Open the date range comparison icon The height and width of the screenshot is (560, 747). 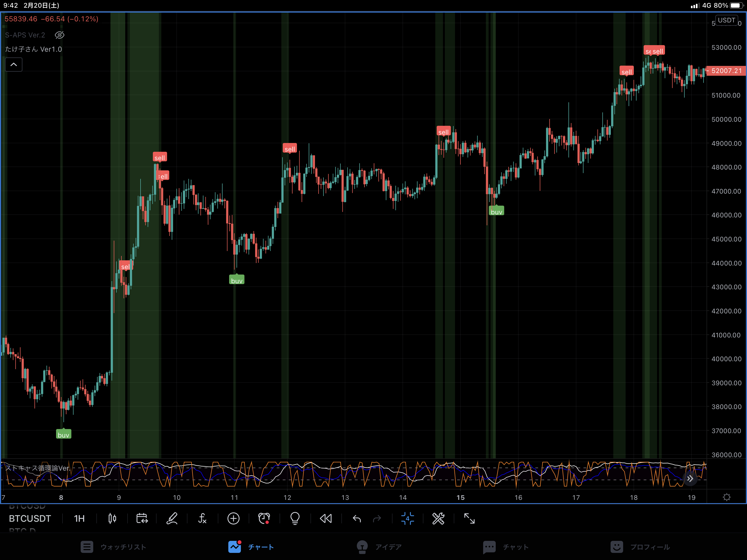point(142,518)
